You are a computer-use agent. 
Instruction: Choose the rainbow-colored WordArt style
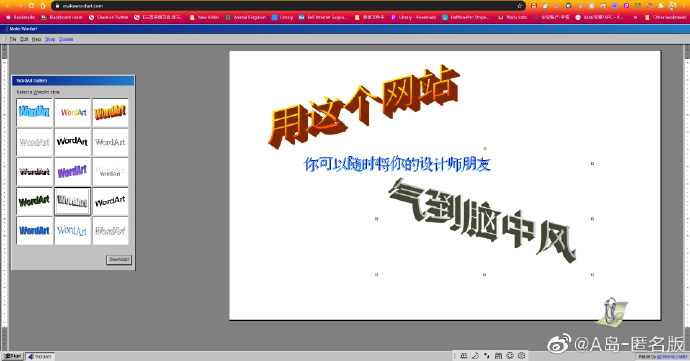73,112
